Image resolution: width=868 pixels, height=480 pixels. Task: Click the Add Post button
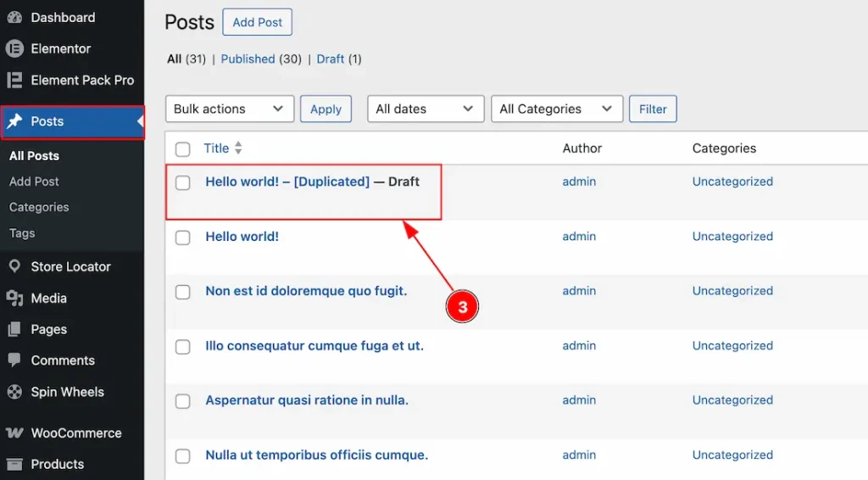(257, 23)
